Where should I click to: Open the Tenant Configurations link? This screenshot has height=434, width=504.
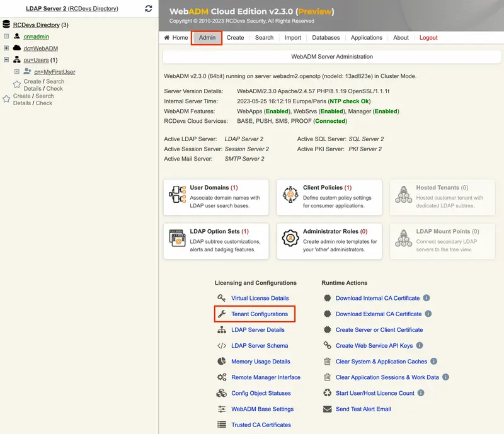tap(260, 314)
